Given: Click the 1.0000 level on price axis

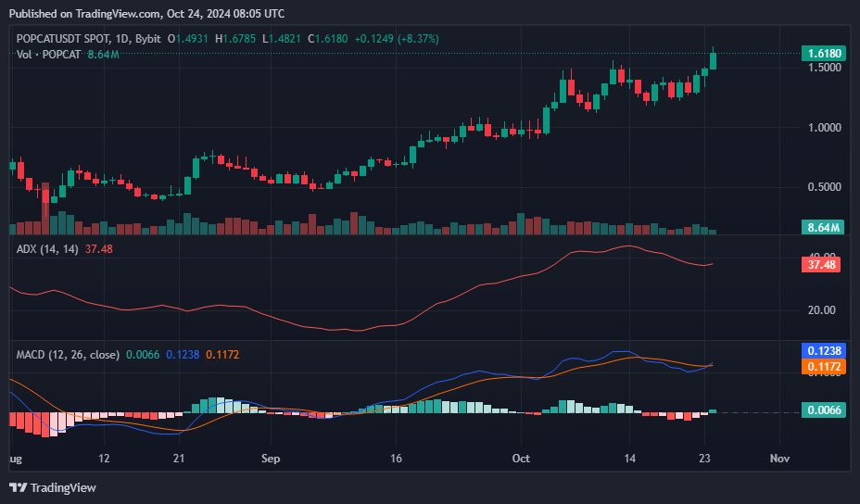Looking at the screenshot, I should click(823, 128).
